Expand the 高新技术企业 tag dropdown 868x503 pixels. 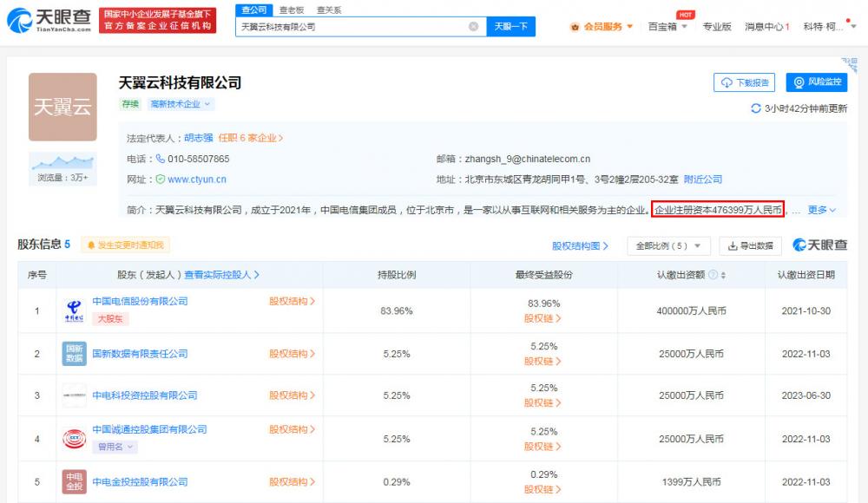tap(180, 104)
